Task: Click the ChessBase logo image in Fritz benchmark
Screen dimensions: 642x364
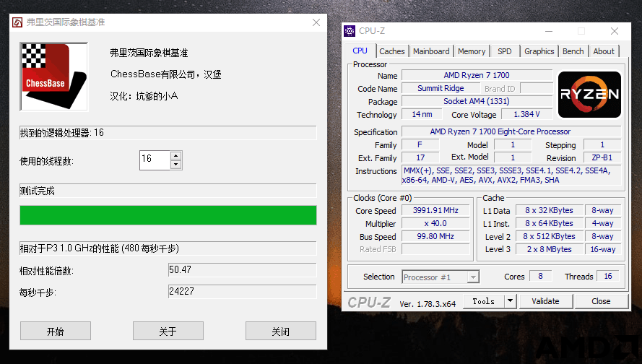Action: 53,77
